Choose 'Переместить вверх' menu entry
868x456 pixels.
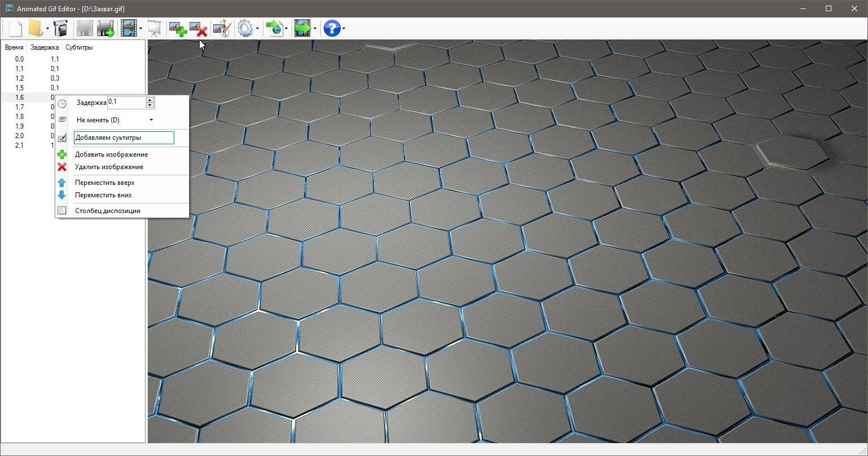point(104,183)
